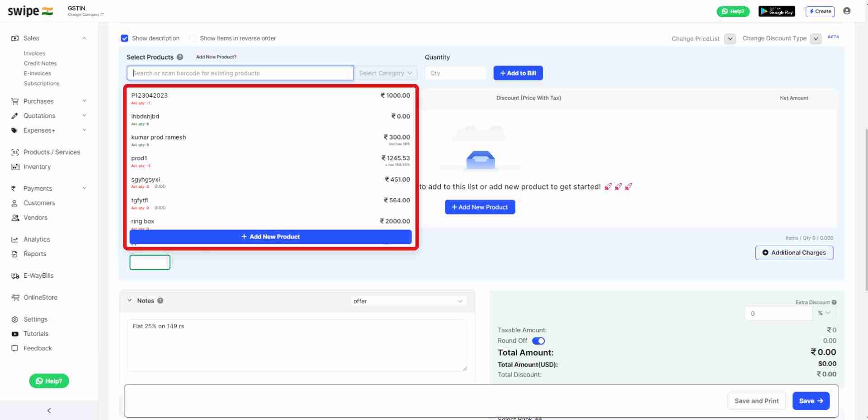Image resolution: width=868 pixels, height=420 pixels.
Task: Open user profile avatar icon
Action: [x=847, y=11]
